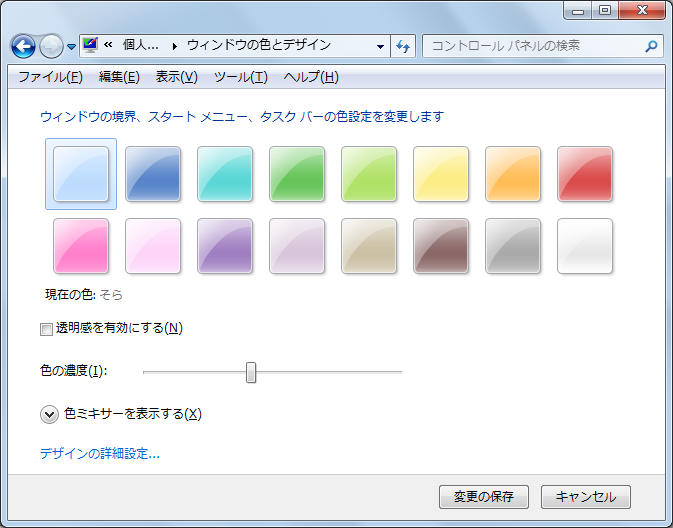Open デザインの詳細設定... link
This screenshot has height=528, width=673.
click(x=100, y=453)
